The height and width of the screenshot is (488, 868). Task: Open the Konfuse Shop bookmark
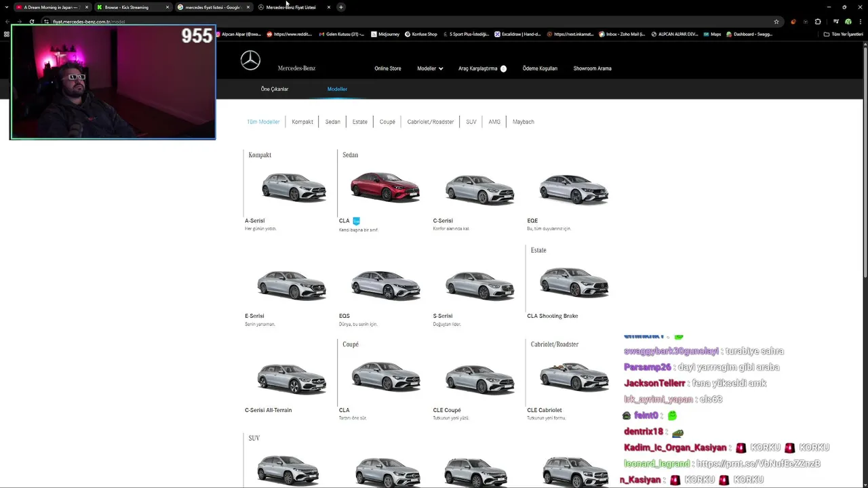coord(421,34)
